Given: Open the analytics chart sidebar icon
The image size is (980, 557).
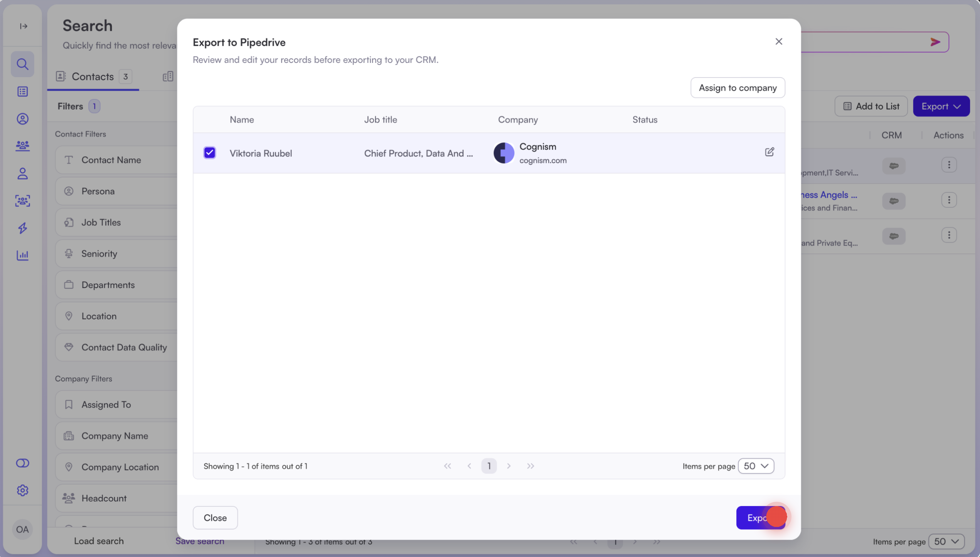Looking at the screenshot, I should pos(22,255).
